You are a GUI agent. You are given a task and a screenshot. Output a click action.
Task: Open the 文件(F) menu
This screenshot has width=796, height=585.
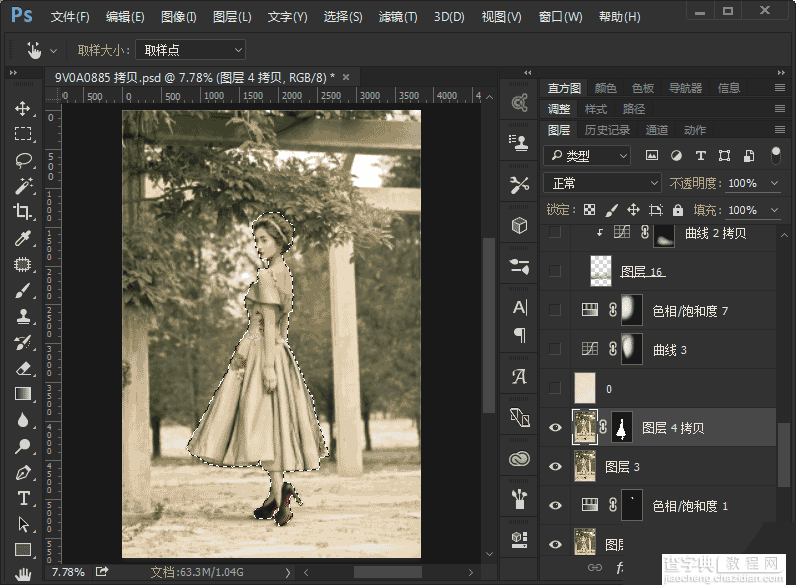coord(70,17)
